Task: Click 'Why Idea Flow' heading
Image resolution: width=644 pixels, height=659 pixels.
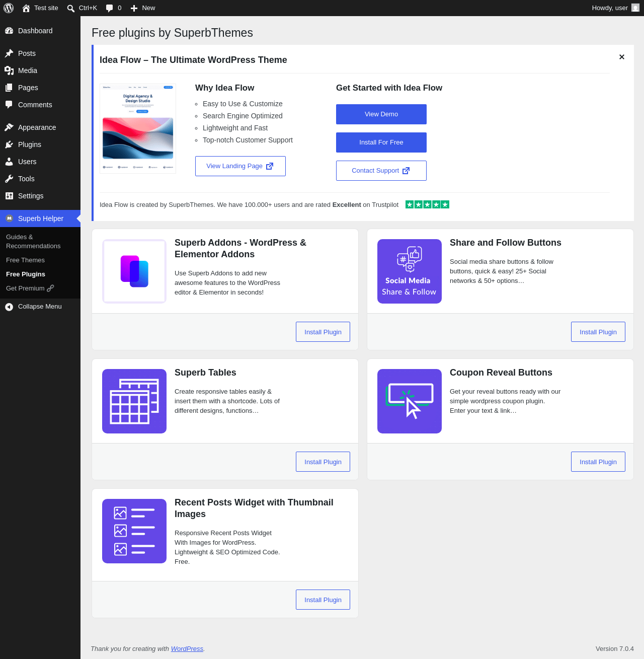Action: (224, 88)
